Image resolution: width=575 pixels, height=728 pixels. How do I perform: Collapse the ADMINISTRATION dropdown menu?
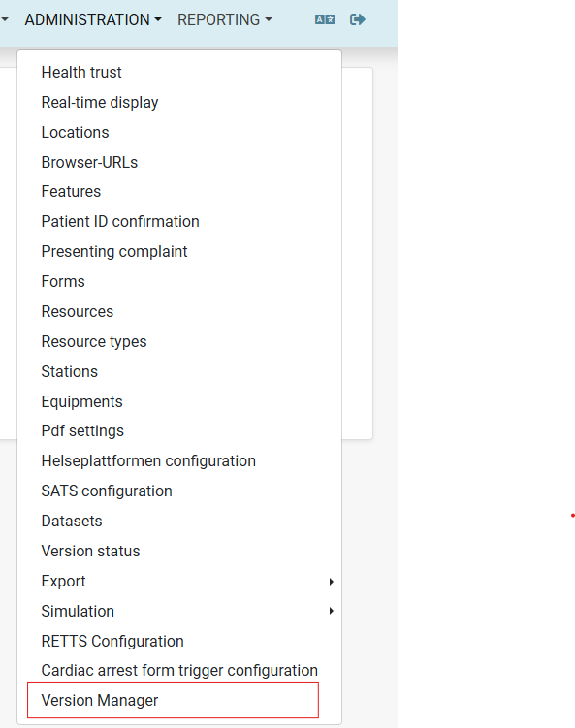point(93,20)
